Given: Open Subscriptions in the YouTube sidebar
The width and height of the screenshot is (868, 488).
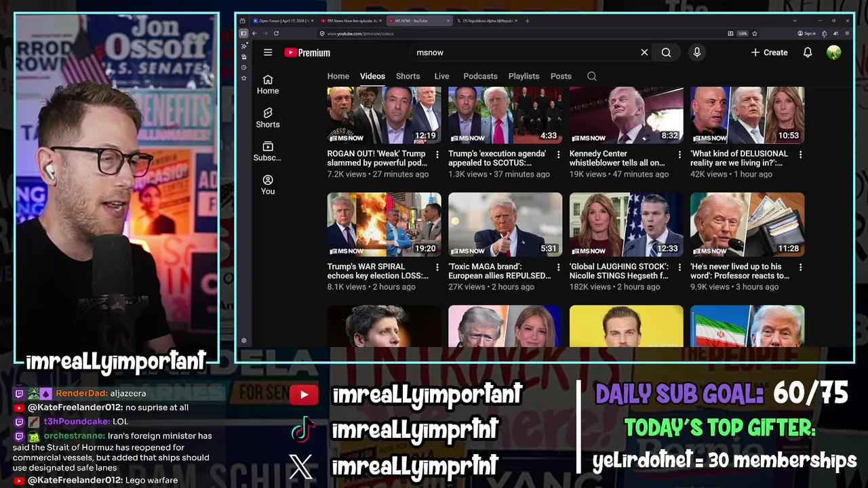Looking at the screenshot, I should point(268,151).
